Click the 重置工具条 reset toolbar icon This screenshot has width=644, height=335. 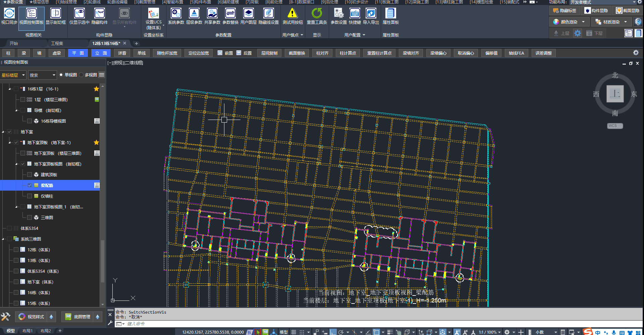pyautogui.click(x=317, y=14)
